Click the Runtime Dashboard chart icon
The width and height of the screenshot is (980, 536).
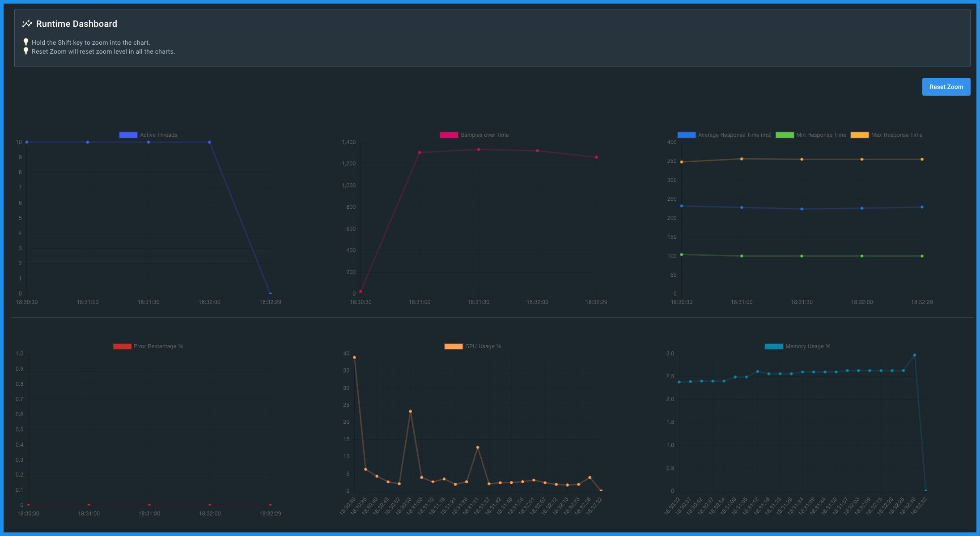pos(27,24)
